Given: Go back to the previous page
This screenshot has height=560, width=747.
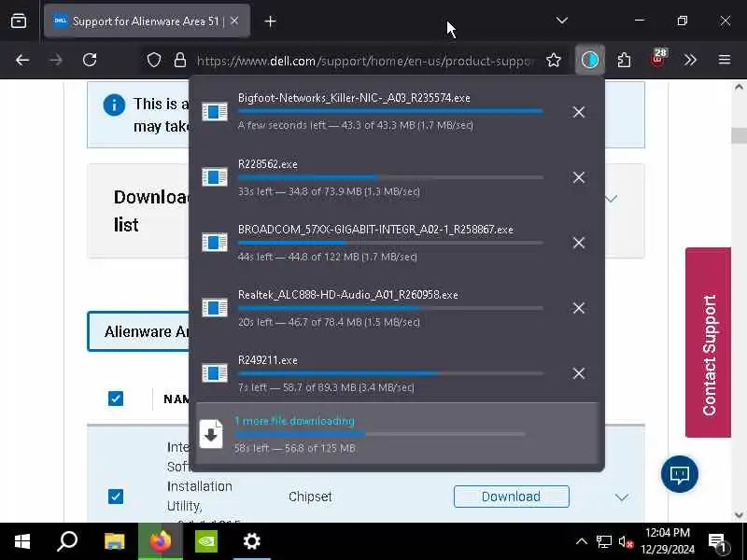Looking at the screenshot, I should [x=22, y=60].
